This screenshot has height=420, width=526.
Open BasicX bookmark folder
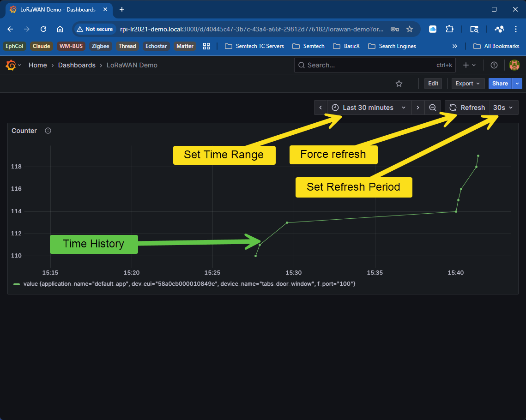[346, 46]
